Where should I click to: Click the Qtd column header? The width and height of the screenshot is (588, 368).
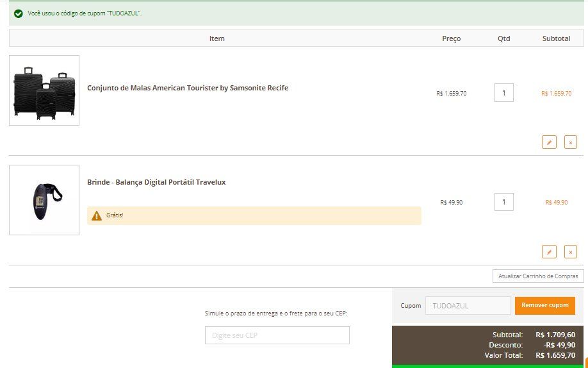[503, 38]
